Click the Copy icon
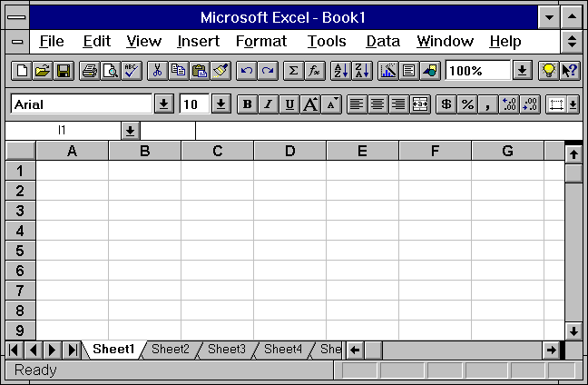588x385 pixels. coord(179,71)
